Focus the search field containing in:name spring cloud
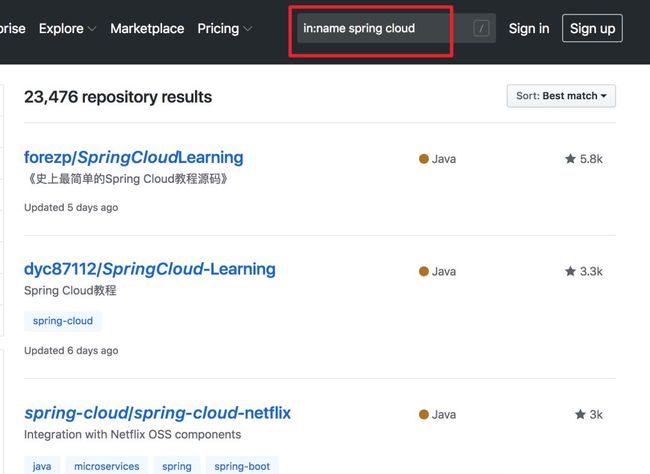This screenshot has height=474, width=650. tap(396, 28)
